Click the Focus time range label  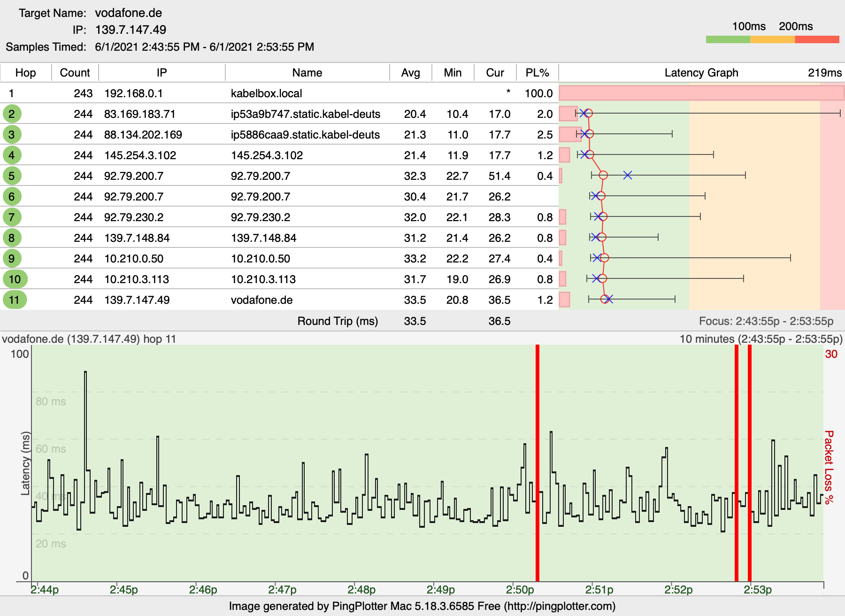coord(766,321)
